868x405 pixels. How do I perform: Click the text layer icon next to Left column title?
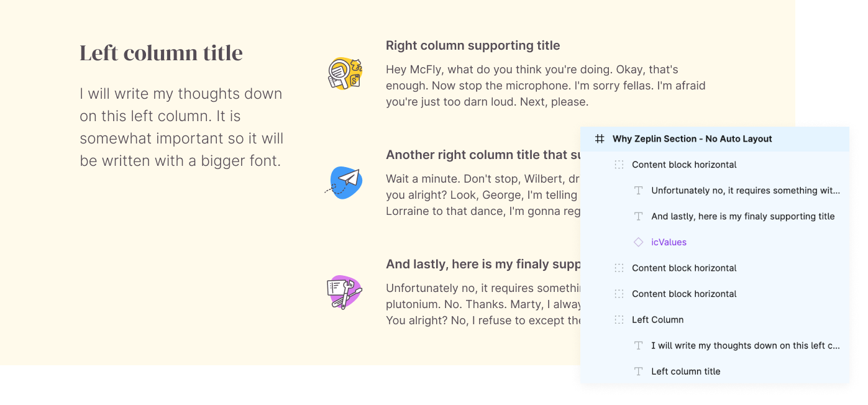coord(638,371)
